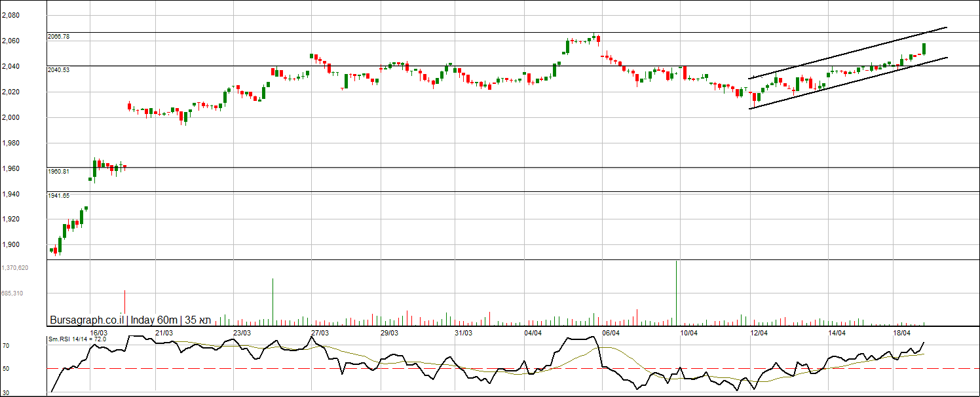Click the 06/04 date marker
This screenshot has height=397, width=980.
tap(611, 333)
